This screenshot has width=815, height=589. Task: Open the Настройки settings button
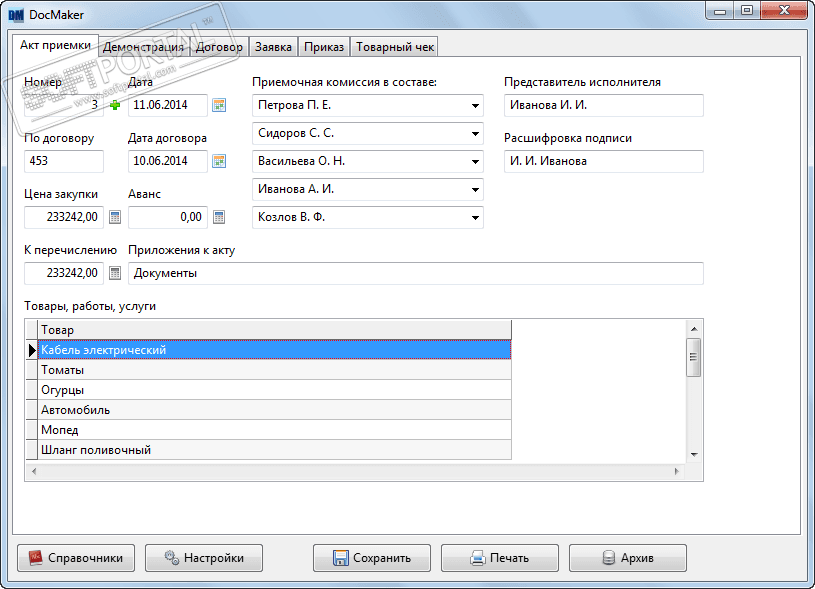click(x=204, y=558)
